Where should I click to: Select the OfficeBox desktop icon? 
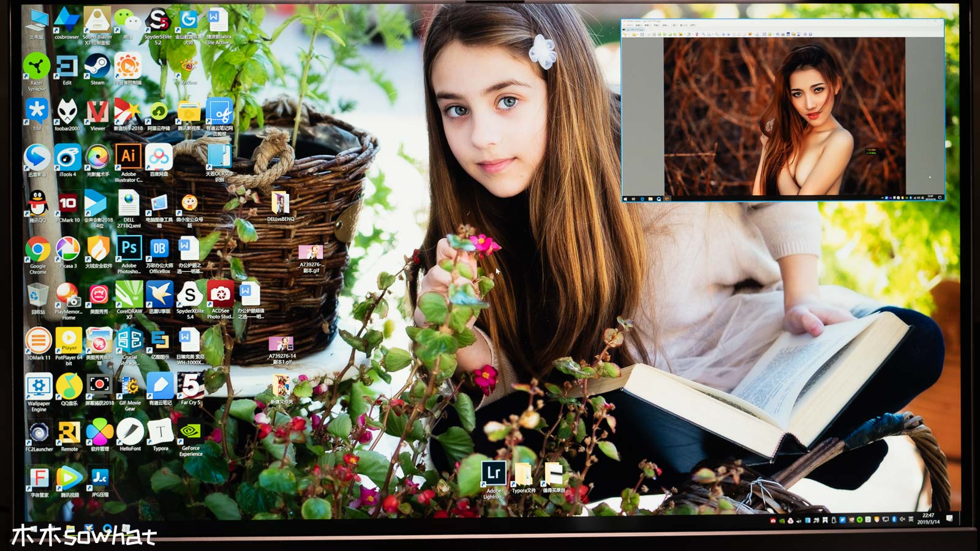click(x=159, y=255)
